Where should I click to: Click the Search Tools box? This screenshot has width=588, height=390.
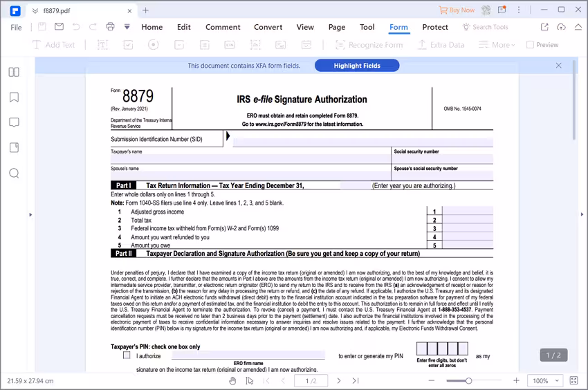click(x=486, y=27)
